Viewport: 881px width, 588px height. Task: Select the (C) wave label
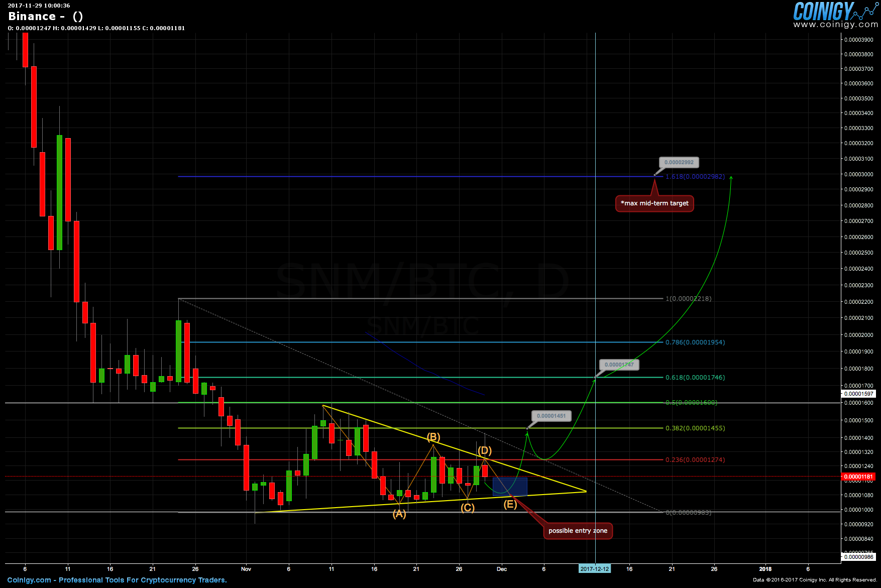(x=468, y=508)
